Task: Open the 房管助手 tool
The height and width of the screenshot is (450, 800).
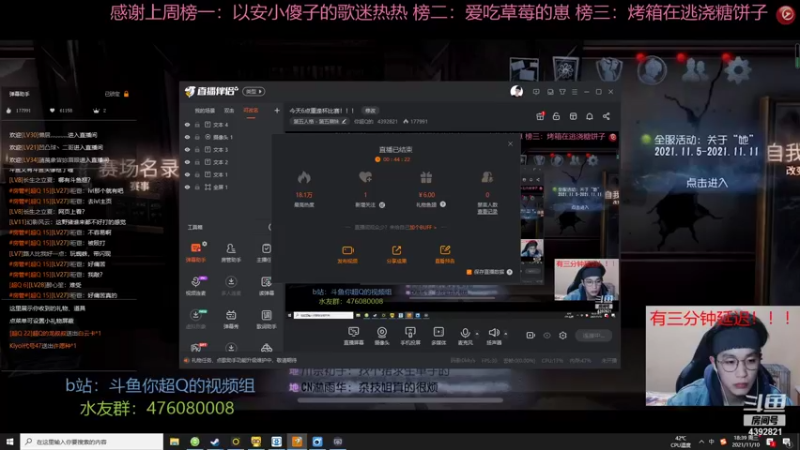Action: 231,252
